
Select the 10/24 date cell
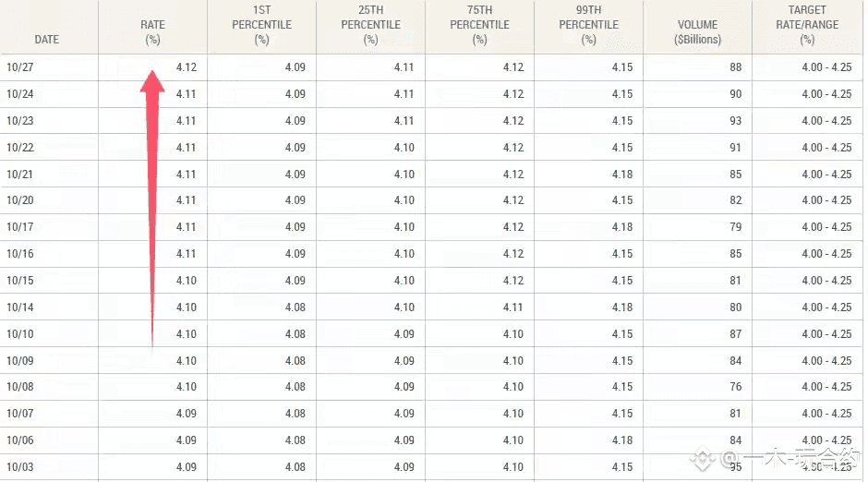pyautogui.click(x=19, y=94)
